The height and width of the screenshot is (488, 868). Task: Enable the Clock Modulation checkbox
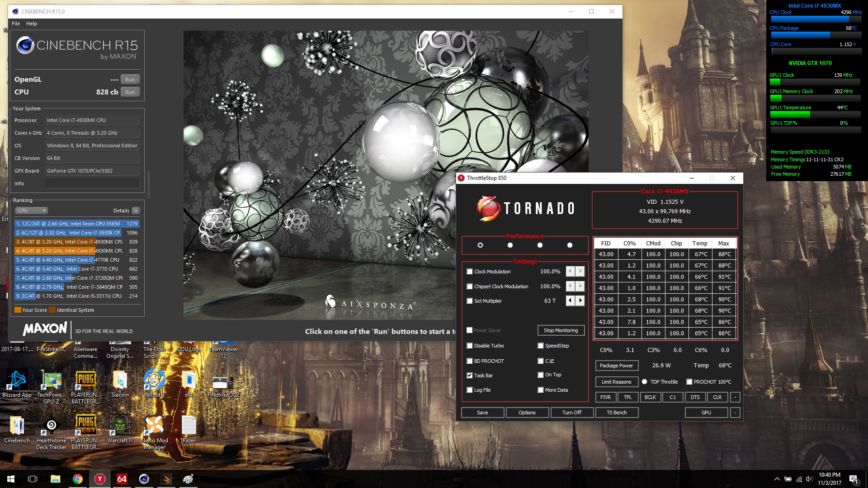[x=470, y=272]
